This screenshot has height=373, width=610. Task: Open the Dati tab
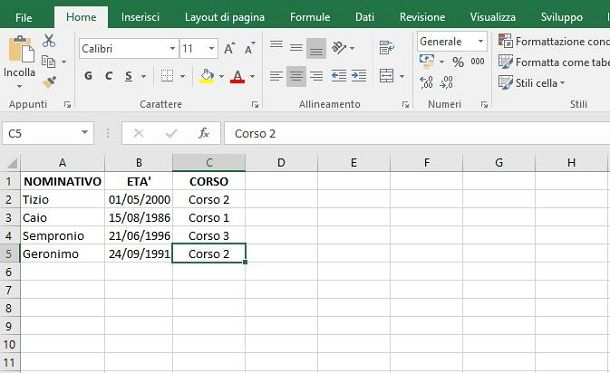coord(365,17)
